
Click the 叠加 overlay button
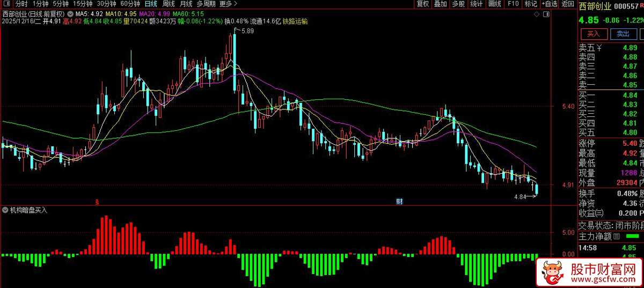[441, 4]
